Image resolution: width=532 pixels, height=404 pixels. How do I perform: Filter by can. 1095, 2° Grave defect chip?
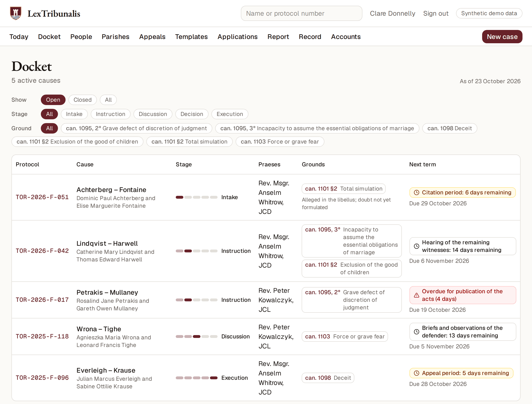[136, 128]
